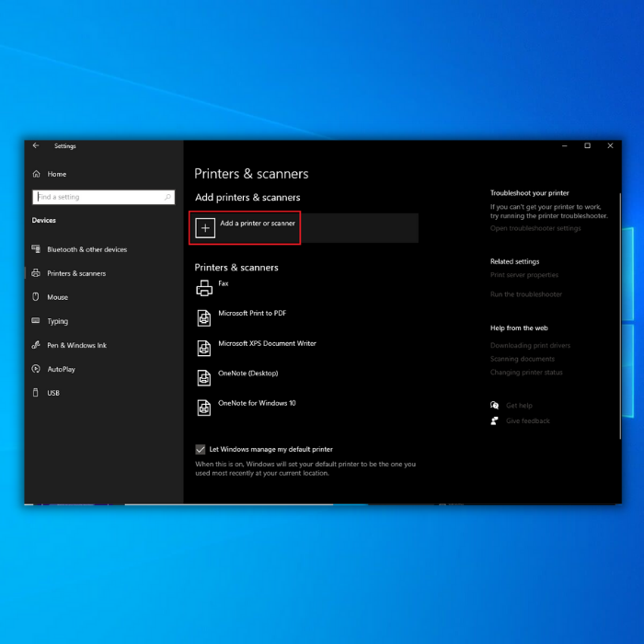Click the Get help link
This screenshot has height=644, width=644.
[519, 406]
